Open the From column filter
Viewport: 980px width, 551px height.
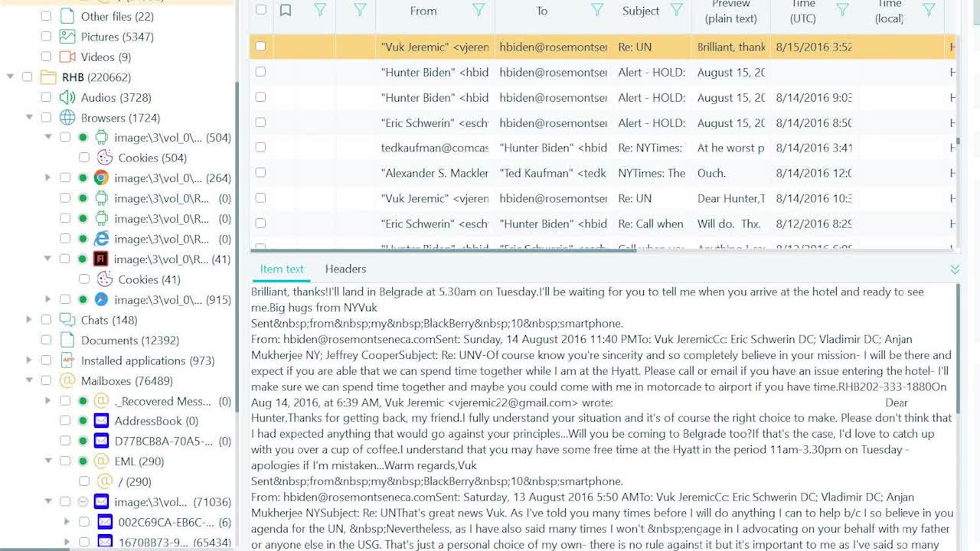click(x=479, y=10)
